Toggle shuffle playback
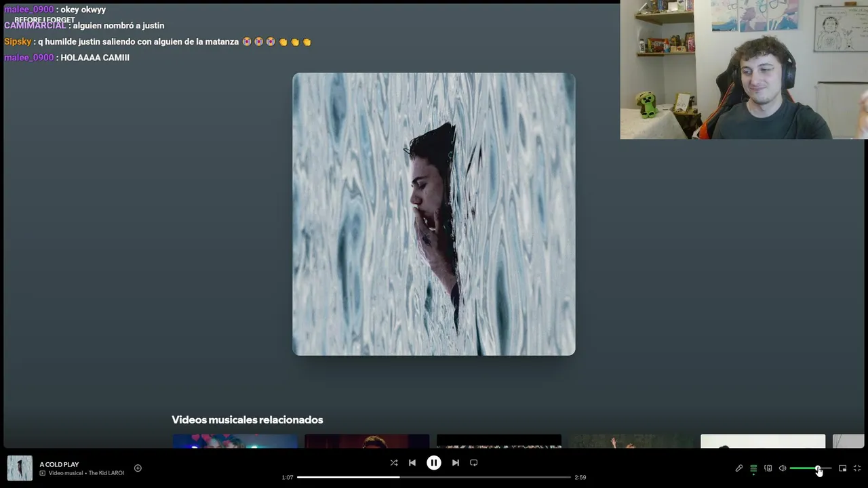The width and height of the screenshot is (868, 488). pyautogui.click(x=394, y=463)
